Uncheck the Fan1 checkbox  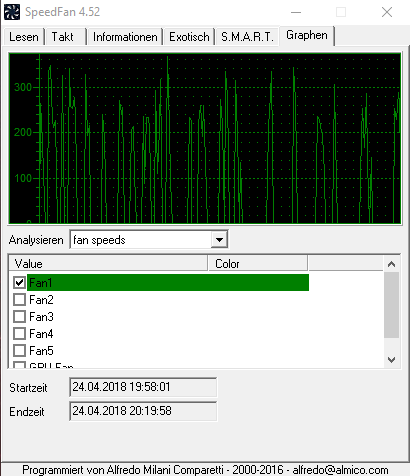coord(19,283)
